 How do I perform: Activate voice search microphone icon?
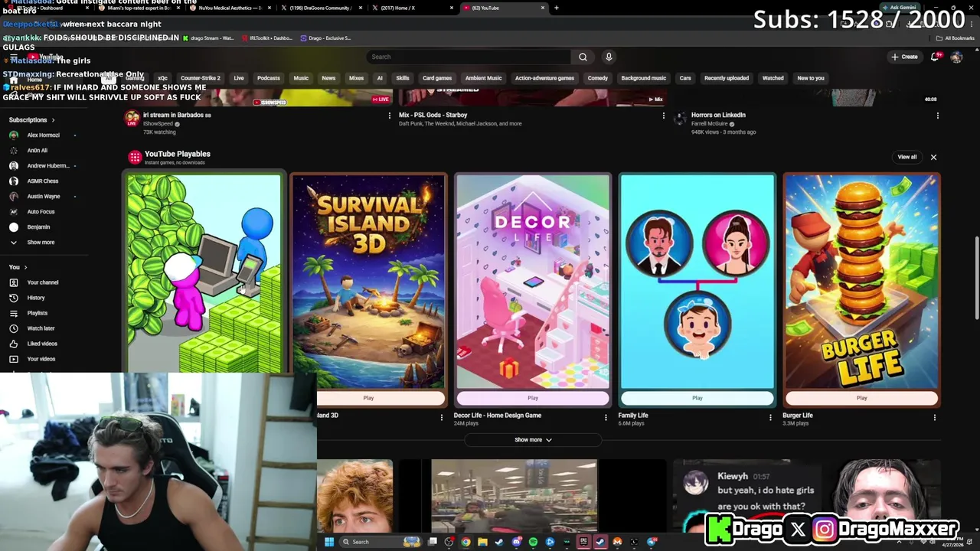[609, 57]
